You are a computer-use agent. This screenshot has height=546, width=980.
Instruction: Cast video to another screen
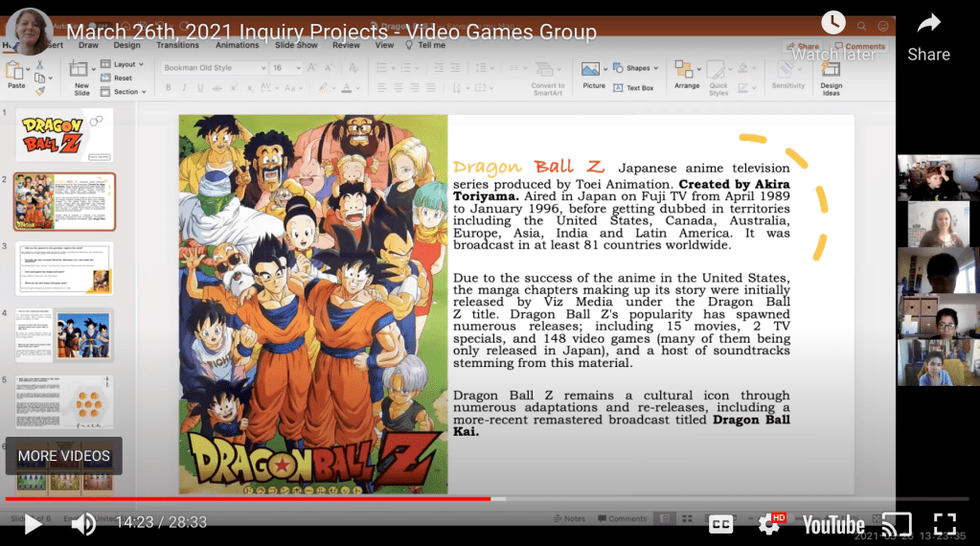pos(897,524)
